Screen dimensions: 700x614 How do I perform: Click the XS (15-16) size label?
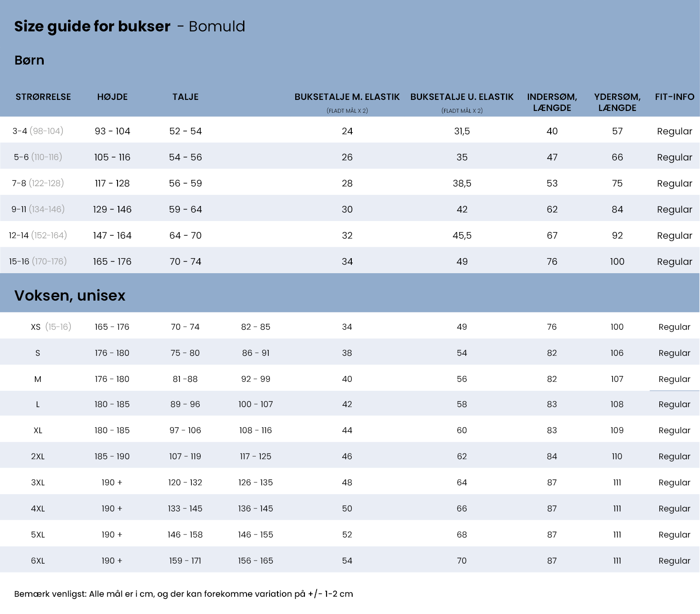click(x=51, y=327)
